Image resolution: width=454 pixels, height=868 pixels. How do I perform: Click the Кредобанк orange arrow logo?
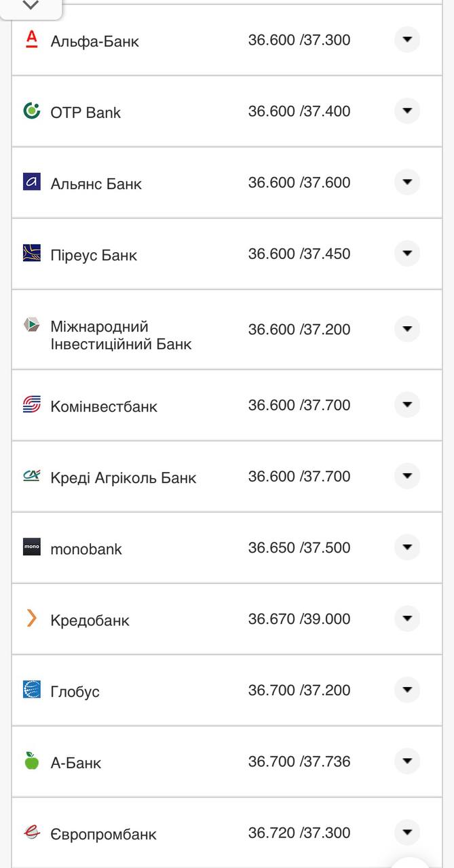(x=31, y=618)
